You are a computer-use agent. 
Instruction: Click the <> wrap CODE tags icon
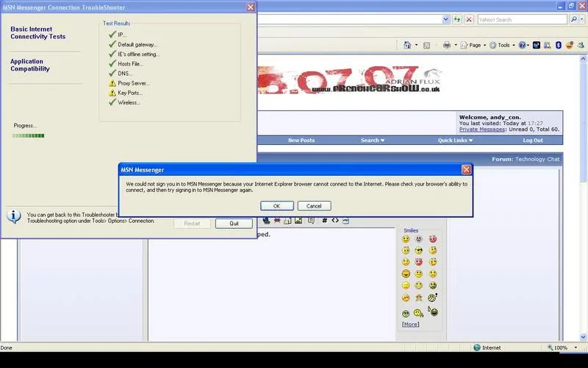click(335, 220)
